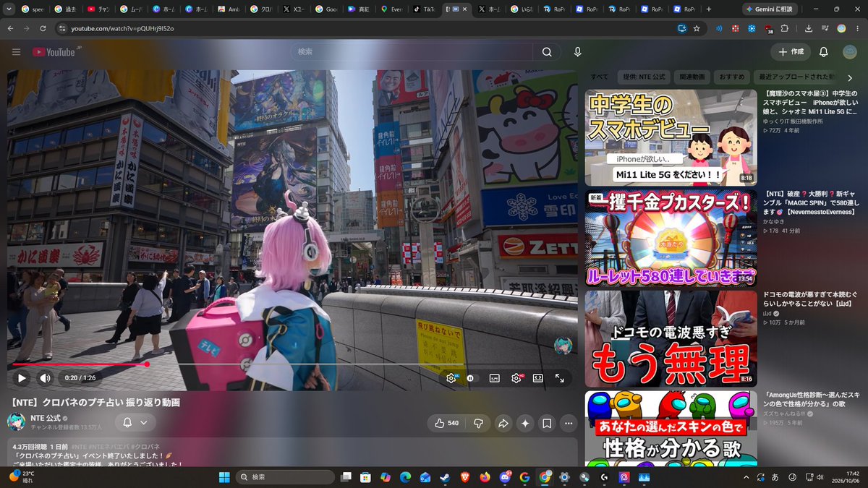This screenshot has height=488, width=868.
Task: Start voice search with the microphone
Action: click(577, 52)
